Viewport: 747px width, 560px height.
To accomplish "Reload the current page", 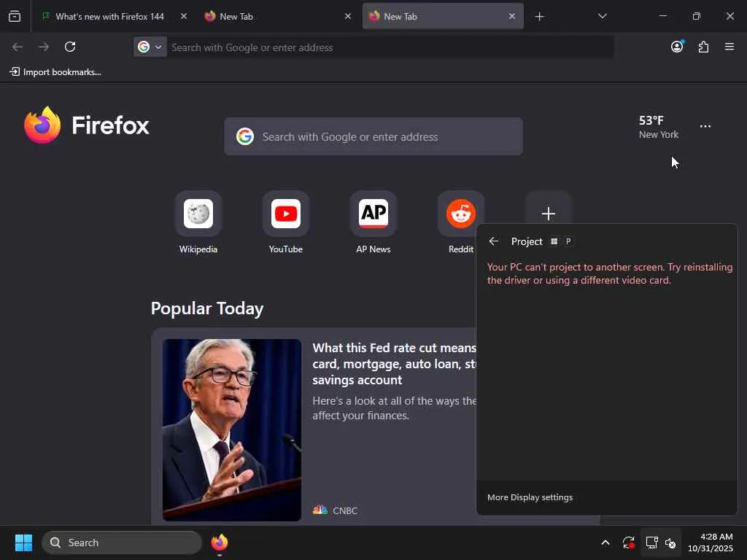I will pyautogui.click(x=70, y=47).
